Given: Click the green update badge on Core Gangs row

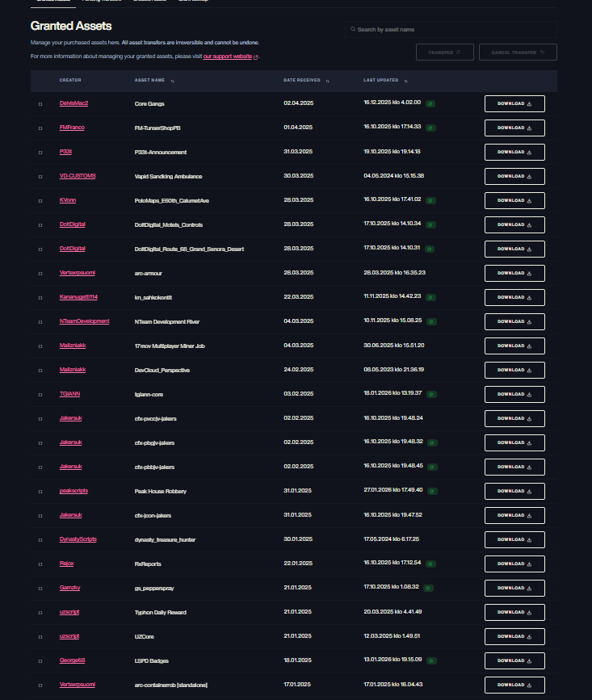Looking at the screenshot, I should [x=430, y=103].
